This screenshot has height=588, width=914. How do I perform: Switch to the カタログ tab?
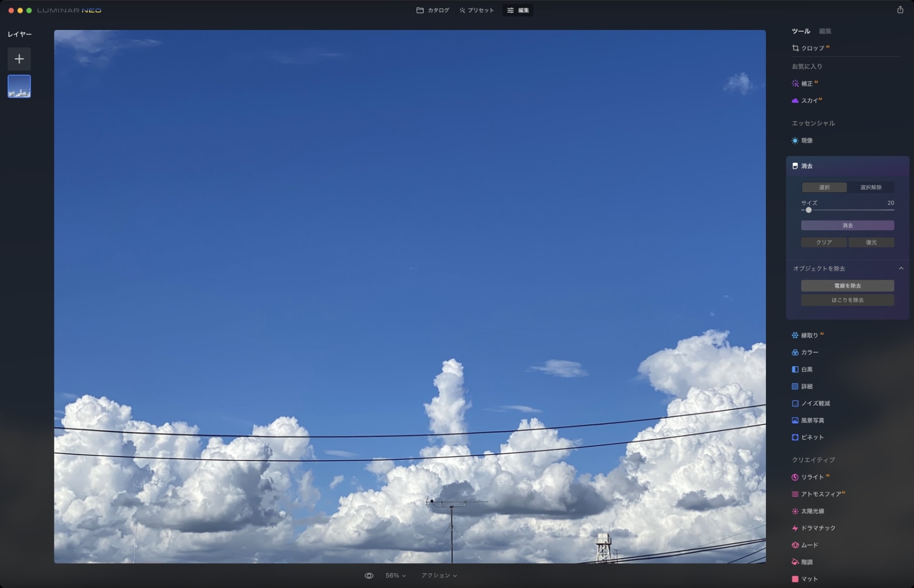[x=433, y=10]
